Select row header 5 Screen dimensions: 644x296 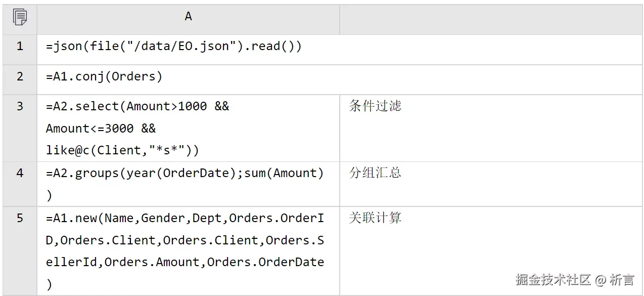pos(20,218)
